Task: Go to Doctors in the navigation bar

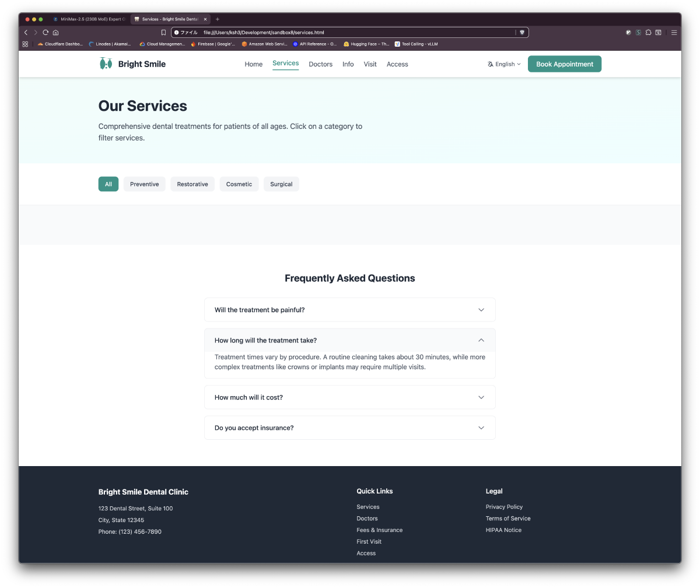Action: tap(320, 64)
